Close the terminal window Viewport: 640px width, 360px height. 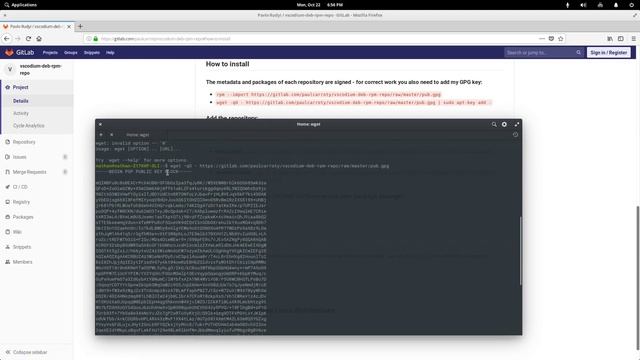tap(100, 124)
